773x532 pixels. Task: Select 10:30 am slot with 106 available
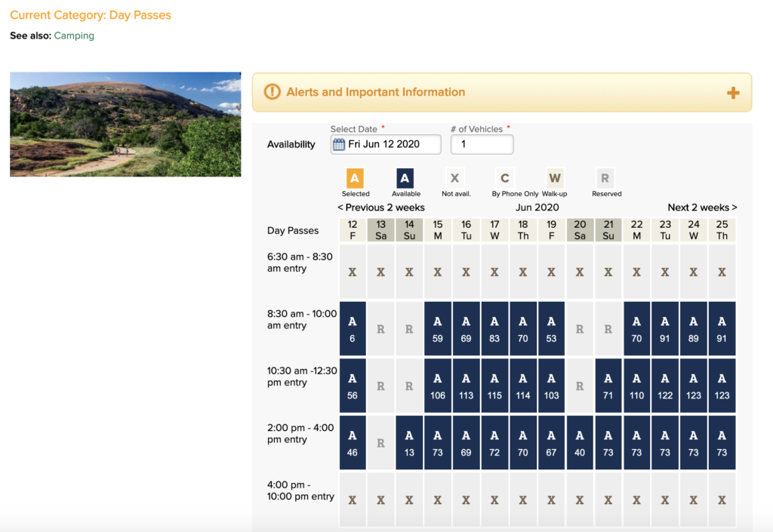[438, 386]
